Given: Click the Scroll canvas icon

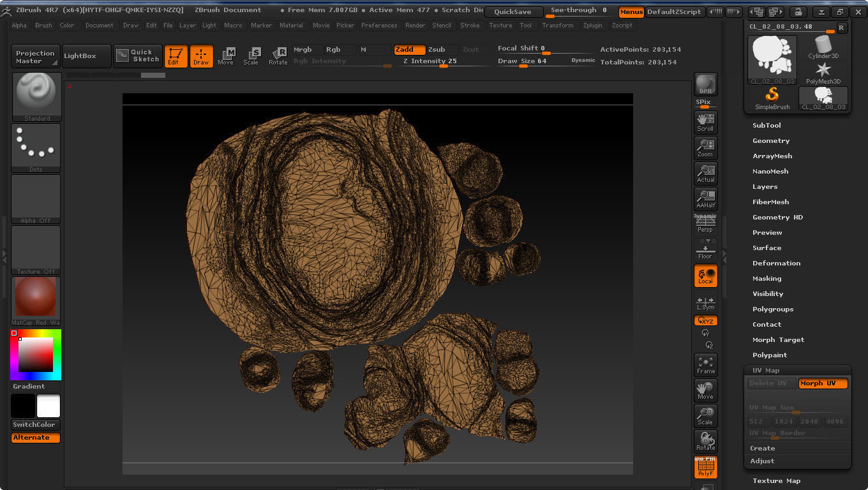Looking at the screenshot, I should click(705, 122).
